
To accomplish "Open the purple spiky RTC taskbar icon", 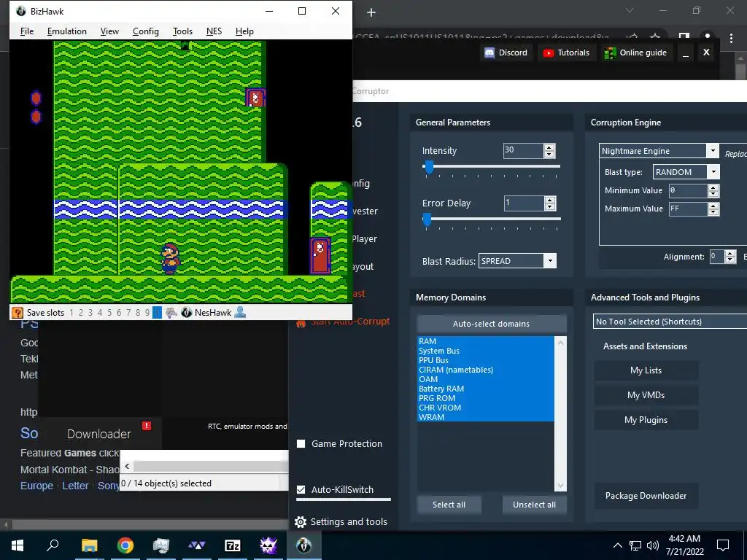I will pyautogui.click(x=268, y=545).
